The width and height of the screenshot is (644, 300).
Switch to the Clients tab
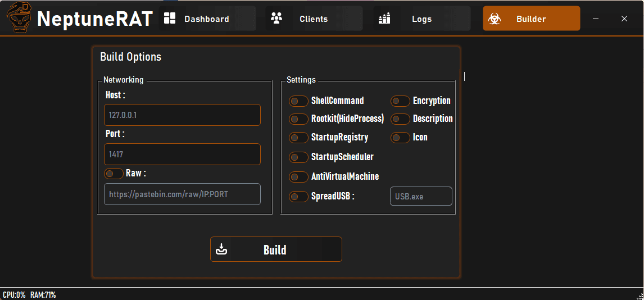point(314,19)
